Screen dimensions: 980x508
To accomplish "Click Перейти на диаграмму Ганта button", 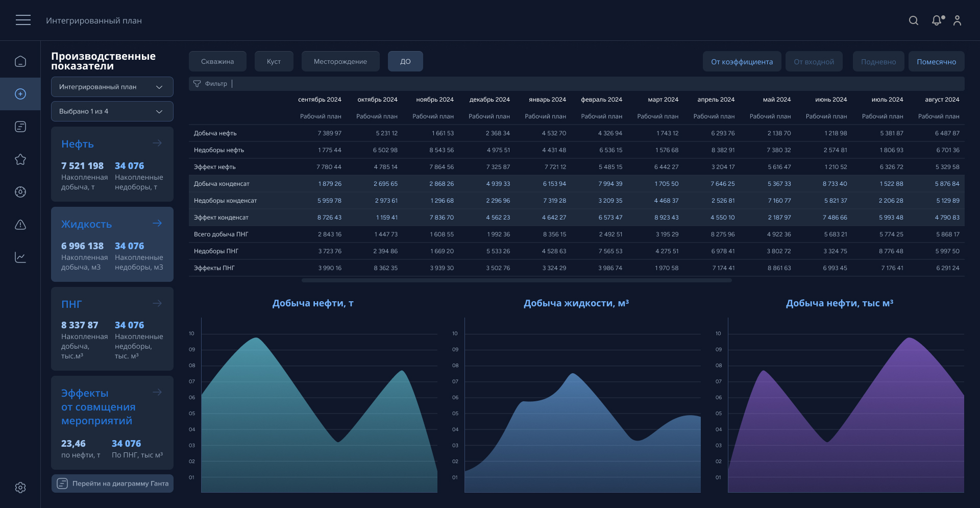I will (x=112, y=483).
